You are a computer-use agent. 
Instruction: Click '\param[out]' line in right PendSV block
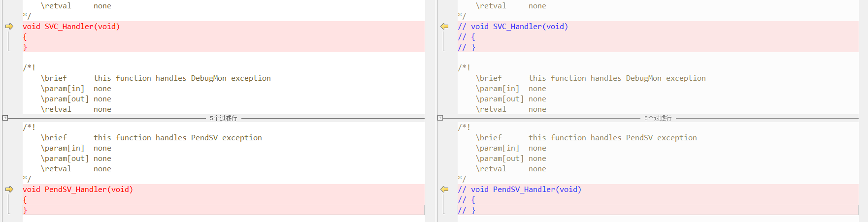511,159
